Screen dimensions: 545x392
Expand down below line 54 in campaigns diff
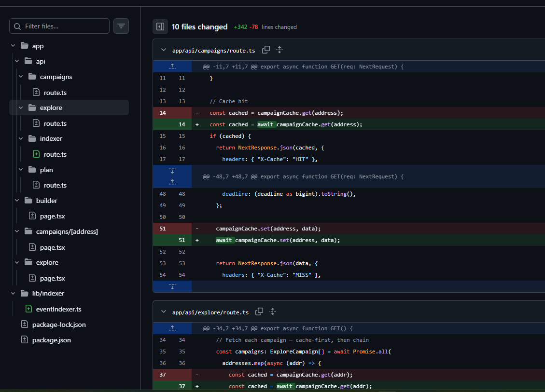(172, 286)
